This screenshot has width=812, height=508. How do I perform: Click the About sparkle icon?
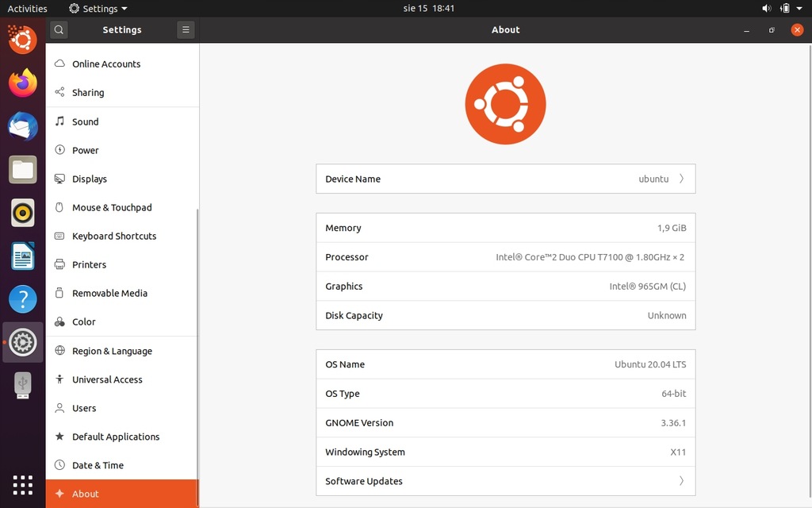[60, 494]
